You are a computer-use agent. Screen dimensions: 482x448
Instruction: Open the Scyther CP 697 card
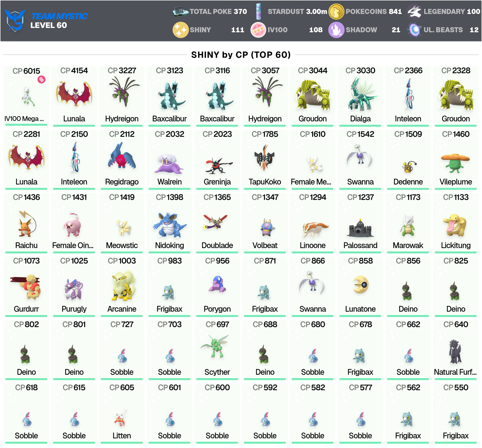click(217, 350)
